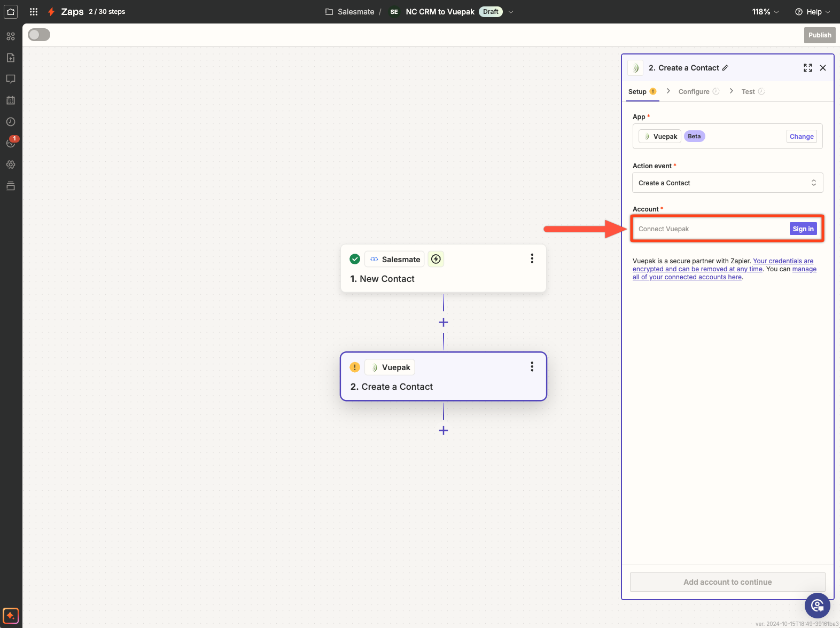840x628 pixels.
Task: Open the Action event dropdown
Action: coord(727,183)
